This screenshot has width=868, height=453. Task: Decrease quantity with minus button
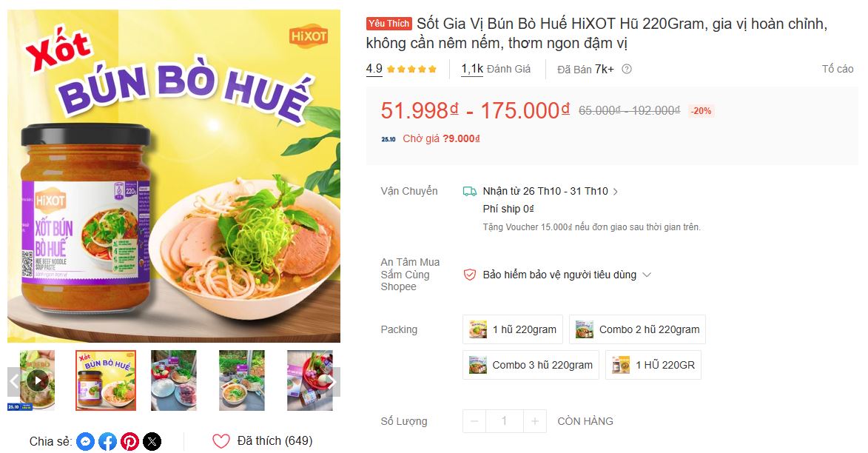474,421
